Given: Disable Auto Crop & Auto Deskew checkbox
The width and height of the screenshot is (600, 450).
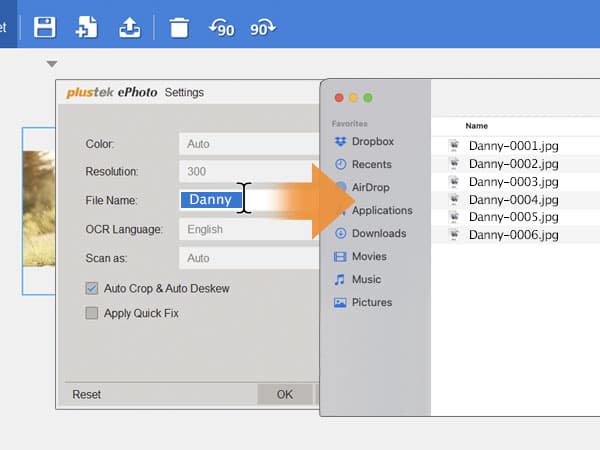Looking at the screenshot, I should tap(92, 288).
